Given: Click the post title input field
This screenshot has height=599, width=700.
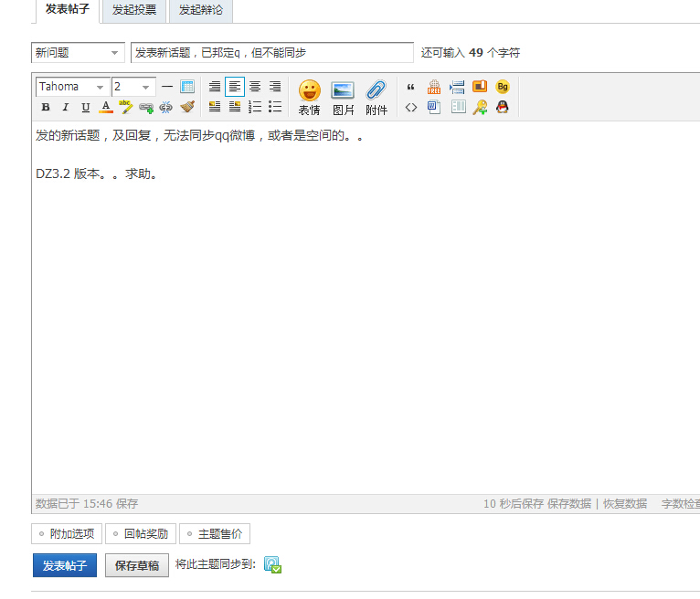Looking at the screenshot, I should coord(272,53).
